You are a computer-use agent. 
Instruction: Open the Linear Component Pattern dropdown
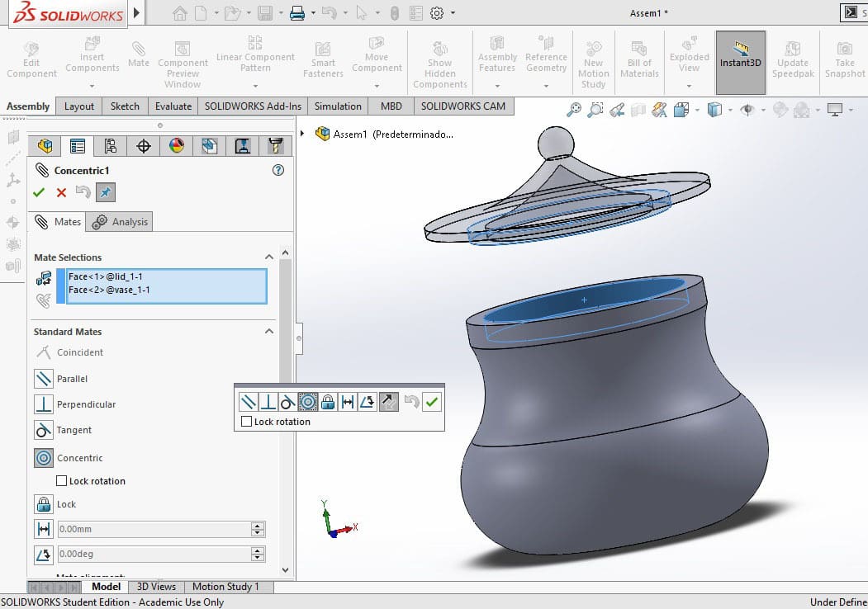[x=255, y=86]
